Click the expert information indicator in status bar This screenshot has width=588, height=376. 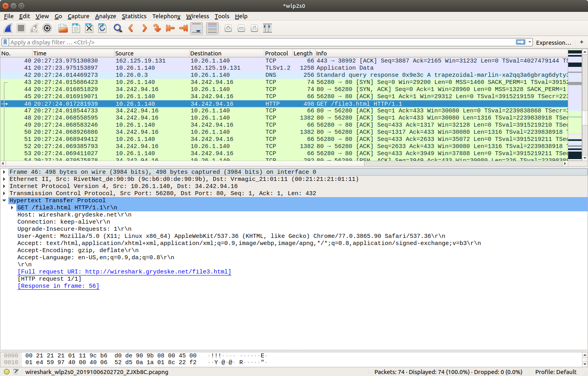pos(7,372)
